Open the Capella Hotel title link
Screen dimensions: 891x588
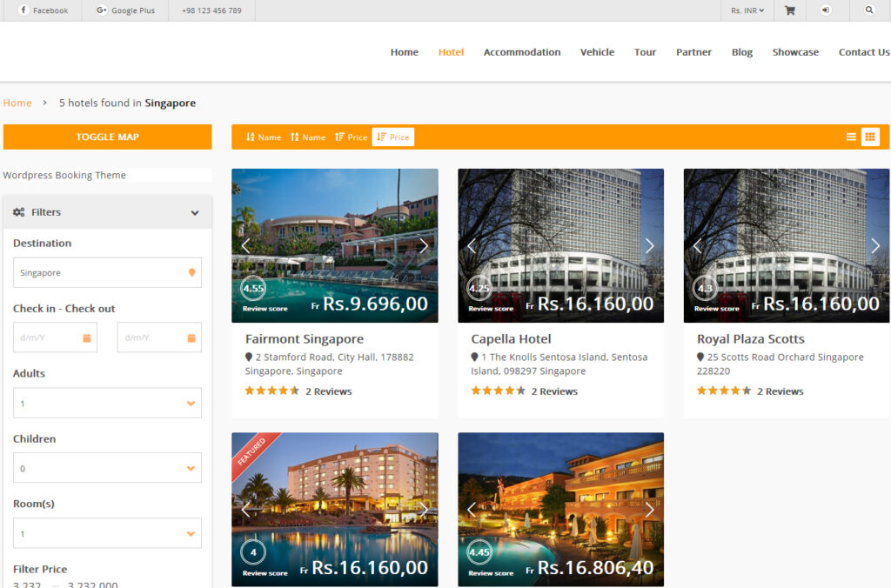coord(511,339)
